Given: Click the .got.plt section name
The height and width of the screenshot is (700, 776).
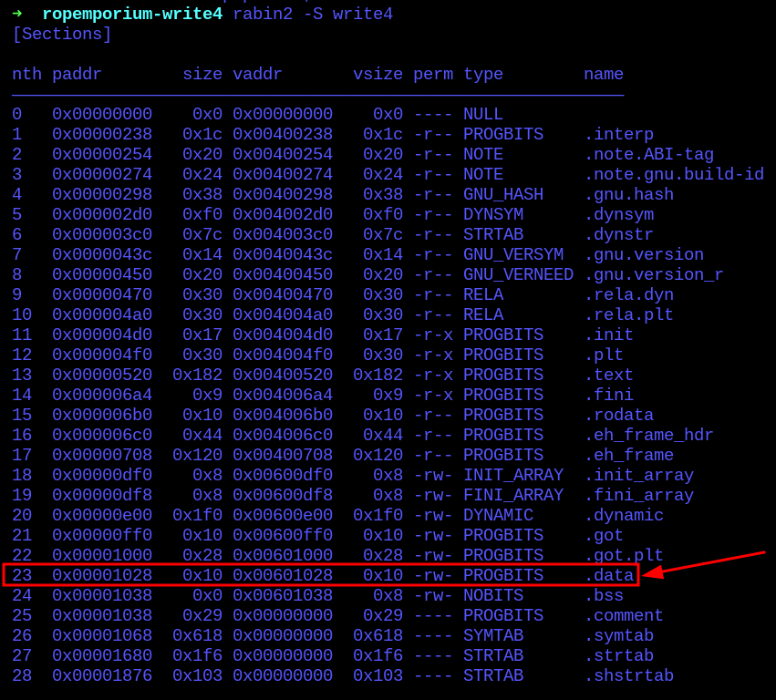Looking at the screenshot, I should point(624,556).
